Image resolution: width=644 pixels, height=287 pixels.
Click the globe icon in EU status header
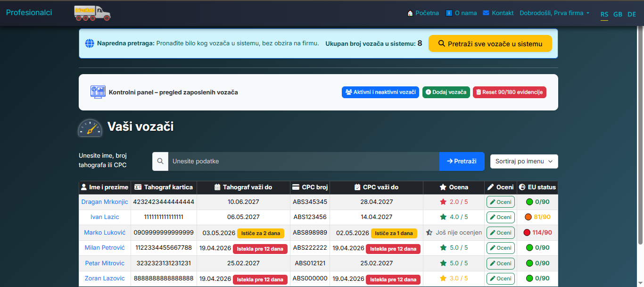click(x=522, y=187)
